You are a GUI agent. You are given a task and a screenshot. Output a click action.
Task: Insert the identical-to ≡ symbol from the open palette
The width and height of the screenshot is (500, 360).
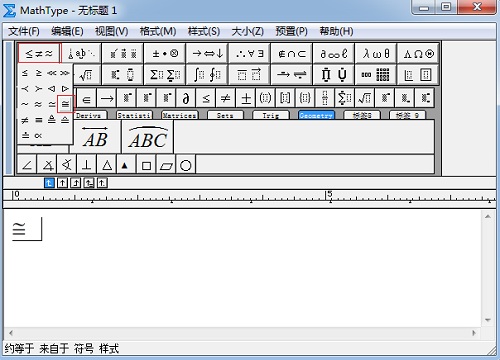tap(39, 120)
